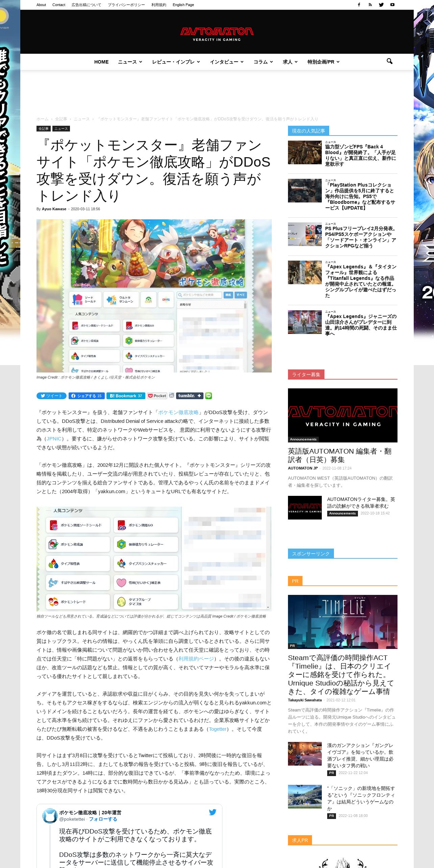This screenshot has height=868, width=434.
Task: Open the JPNIC reference link
Action: [54, 439]
